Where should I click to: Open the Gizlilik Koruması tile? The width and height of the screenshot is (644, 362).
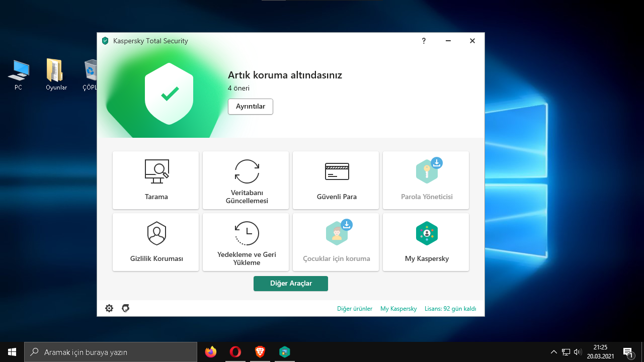(155, 242)
